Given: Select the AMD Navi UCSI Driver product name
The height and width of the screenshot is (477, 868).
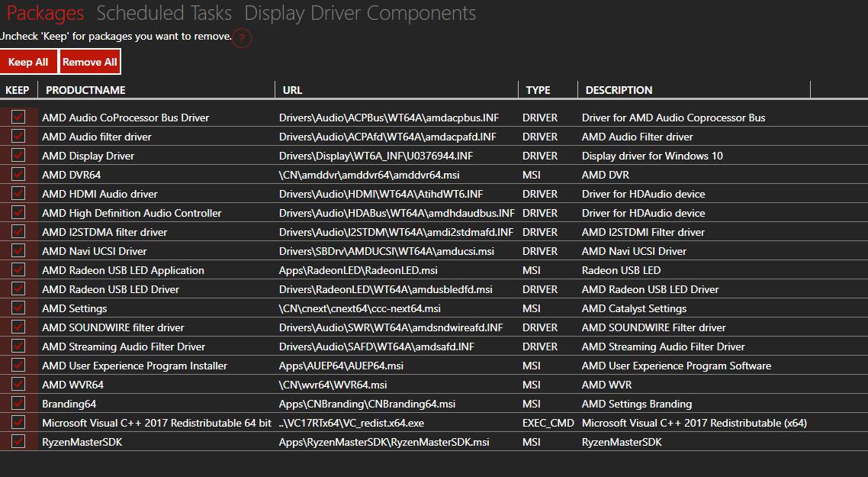Looking at the screenshot, I should pos(94,251).
